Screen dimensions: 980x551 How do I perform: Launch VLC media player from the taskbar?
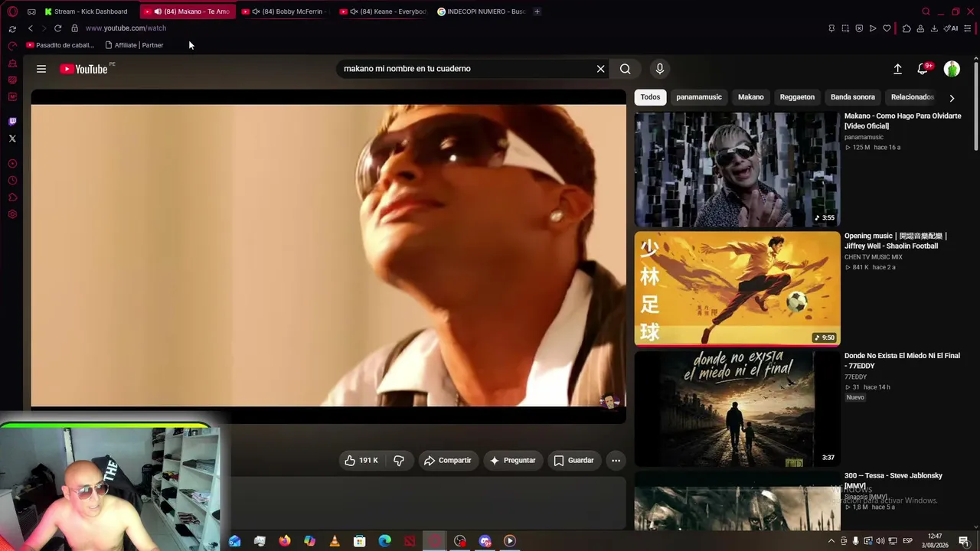[x=335, y=541]
